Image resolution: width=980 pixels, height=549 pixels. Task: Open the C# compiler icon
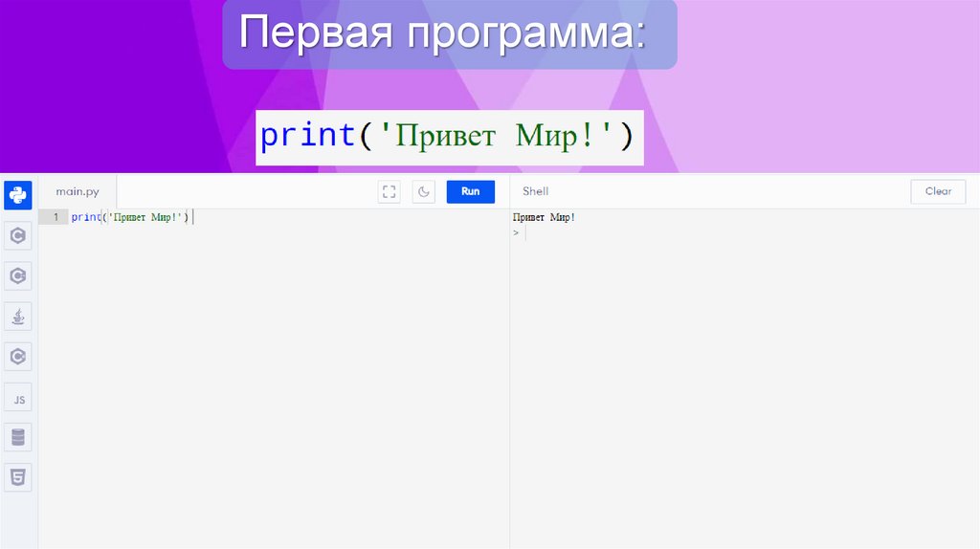pos(18,357)
